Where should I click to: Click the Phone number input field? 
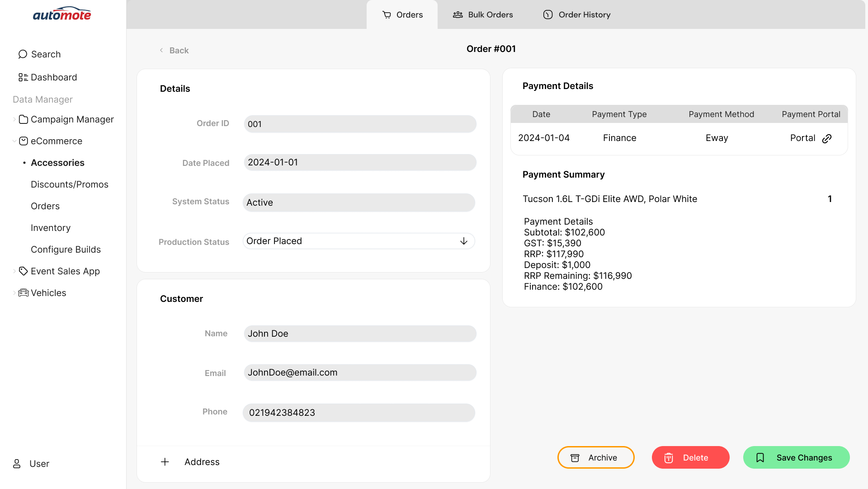[x=359, y=413]
